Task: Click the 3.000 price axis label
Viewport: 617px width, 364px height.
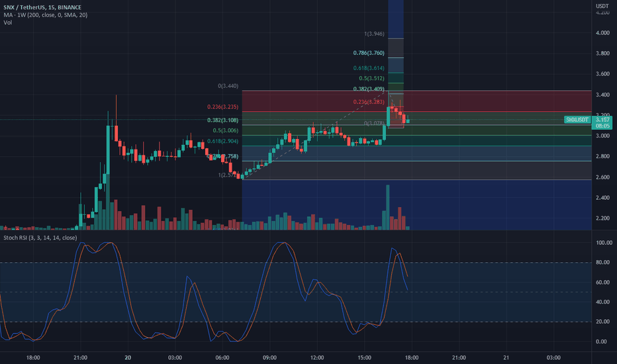Action: (602, 136)
